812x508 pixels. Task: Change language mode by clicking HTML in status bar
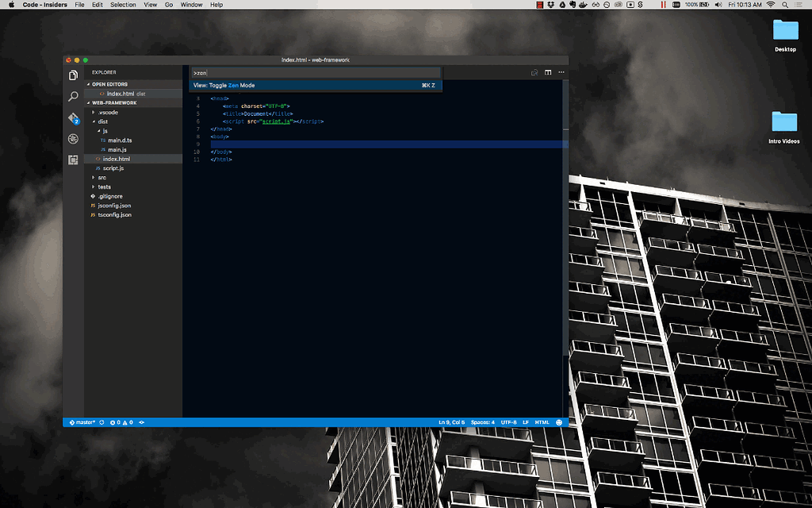click(x=542, y=421)
